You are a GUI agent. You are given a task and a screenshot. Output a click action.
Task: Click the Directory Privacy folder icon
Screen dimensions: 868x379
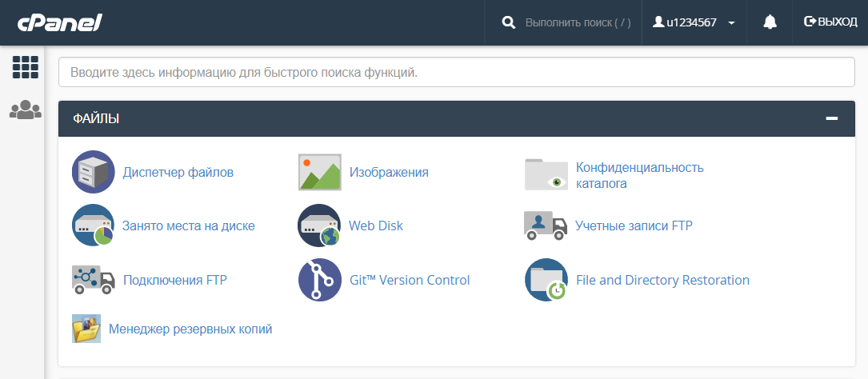point(546,174)
